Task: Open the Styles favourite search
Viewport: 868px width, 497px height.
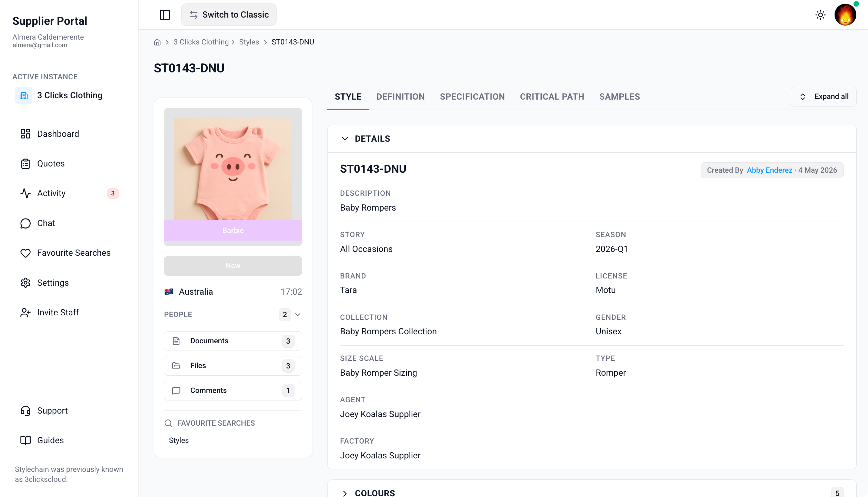Action: click(x=179, y=440)
